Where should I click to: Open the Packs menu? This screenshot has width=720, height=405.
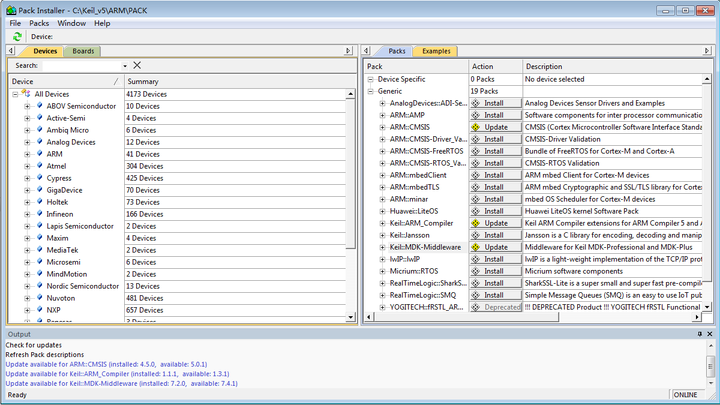click(39, 23)
